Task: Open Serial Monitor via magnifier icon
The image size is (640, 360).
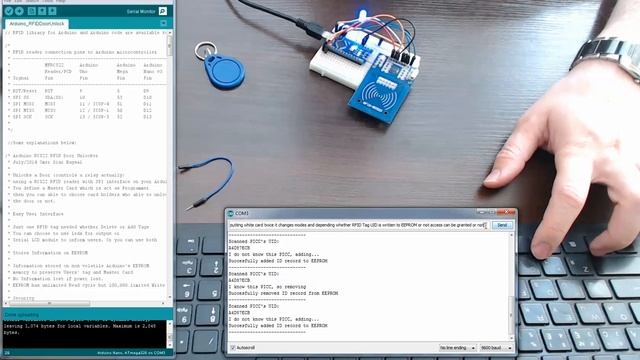Action: 162,11
